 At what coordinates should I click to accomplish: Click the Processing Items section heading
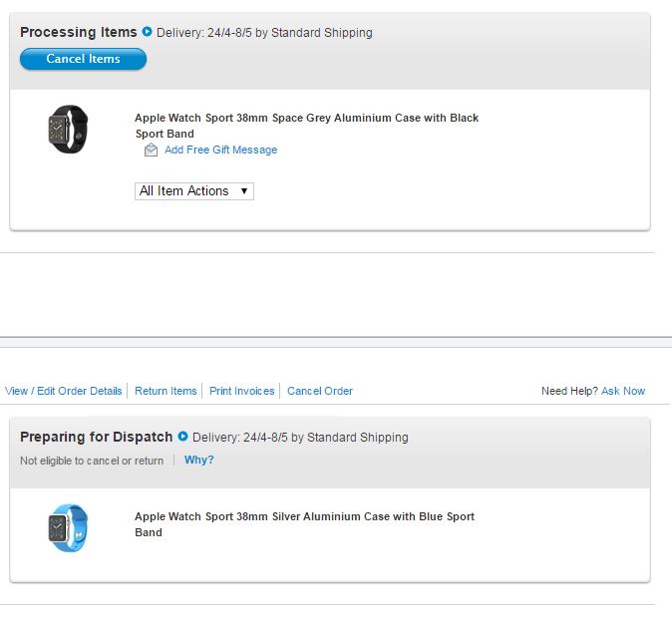(x=79, y=32)
